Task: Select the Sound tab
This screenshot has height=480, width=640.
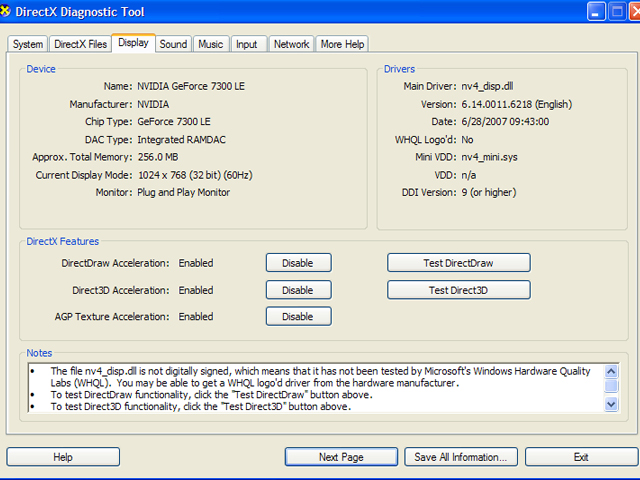Action: 173,44
